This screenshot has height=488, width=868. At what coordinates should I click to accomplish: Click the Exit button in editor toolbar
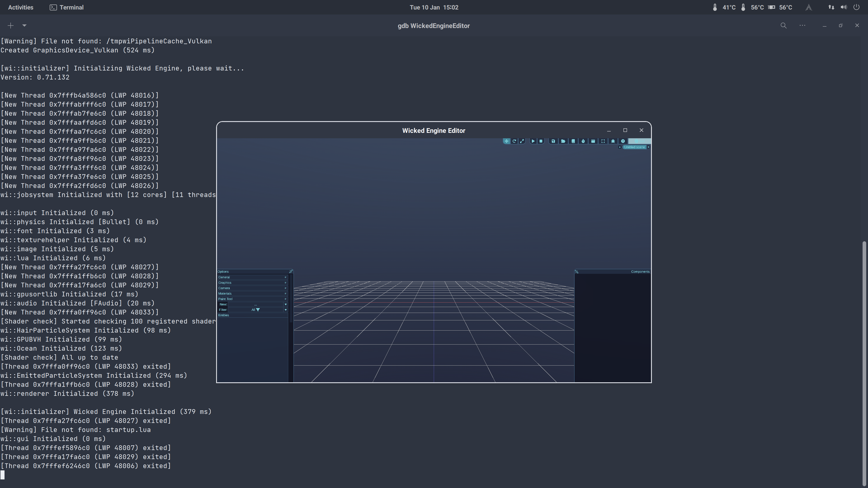pos(641,141)
